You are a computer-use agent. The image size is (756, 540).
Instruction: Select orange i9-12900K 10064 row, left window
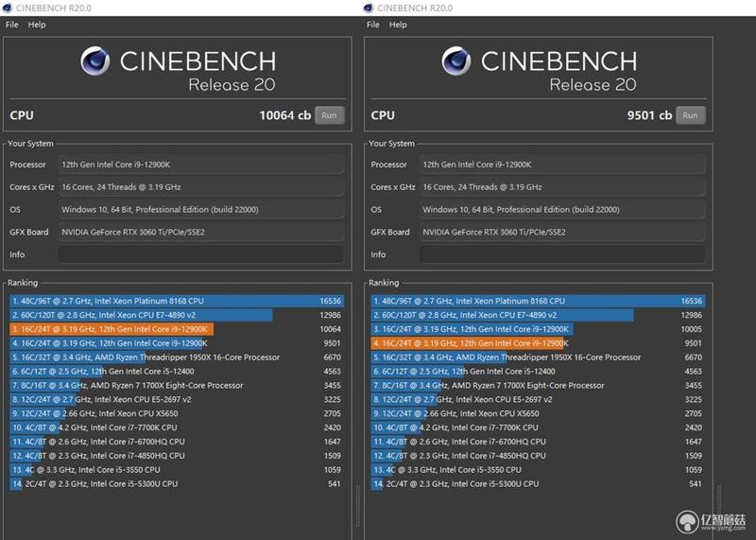pos(177,329)
